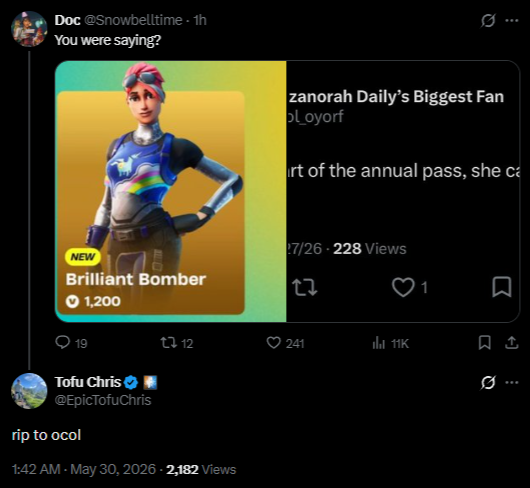Open more options menu on Doc's tweet
Screen dimensions: 530x488
[511, 21]
